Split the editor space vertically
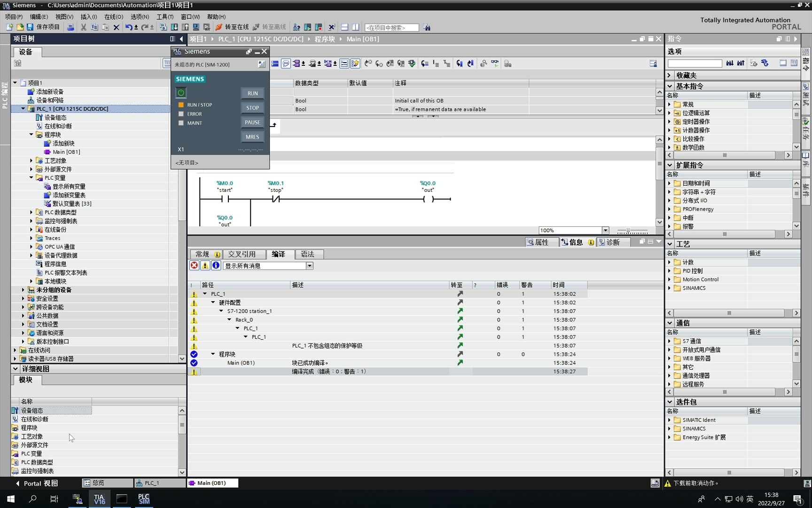 356,27
